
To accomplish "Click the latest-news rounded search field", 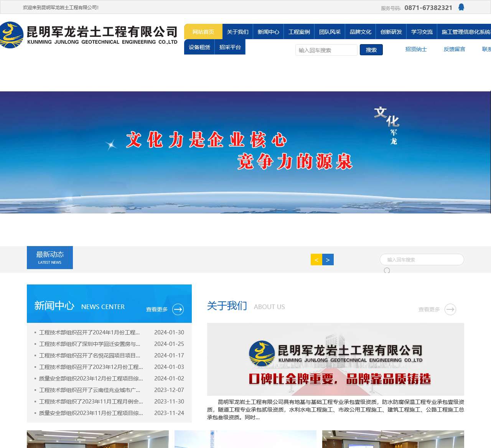I will click(x=422, y=260).
